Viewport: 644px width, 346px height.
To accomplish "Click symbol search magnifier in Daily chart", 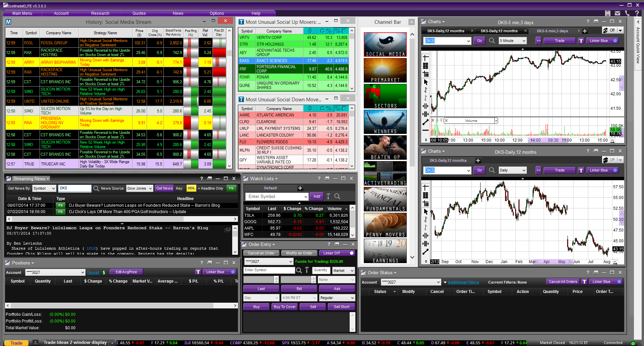I will click(492, 170).
